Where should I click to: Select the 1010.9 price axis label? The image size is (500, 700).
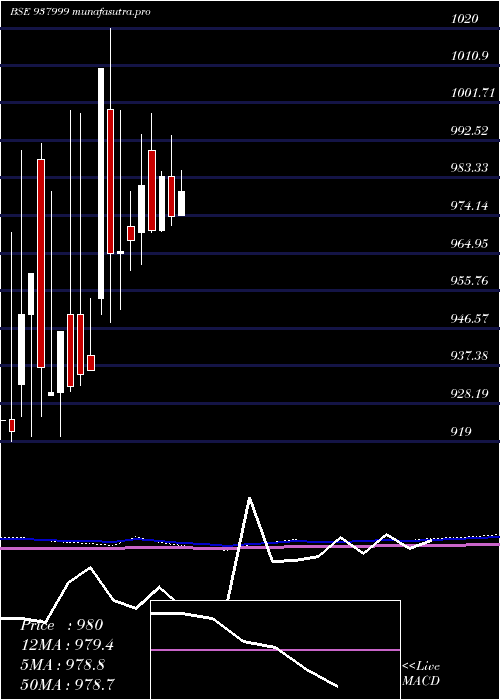coord(471,56)
